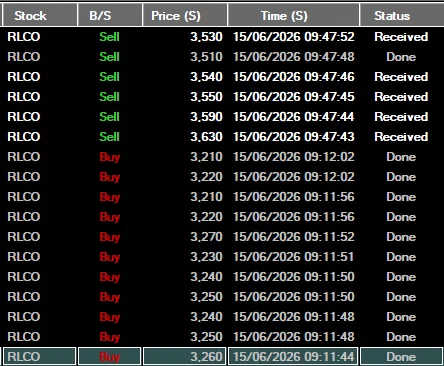Viewport: 444px width, 366px height.
Task: Click Done status of the 3,510 sell order
Action: pos(401,57)
